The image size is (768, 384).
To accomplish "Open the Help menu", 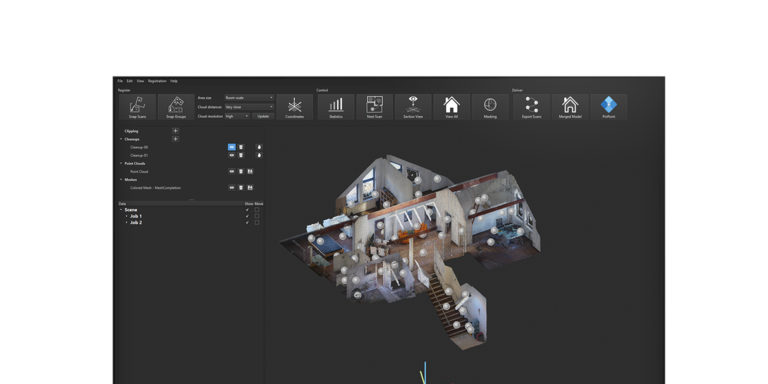I will point(174,81).
